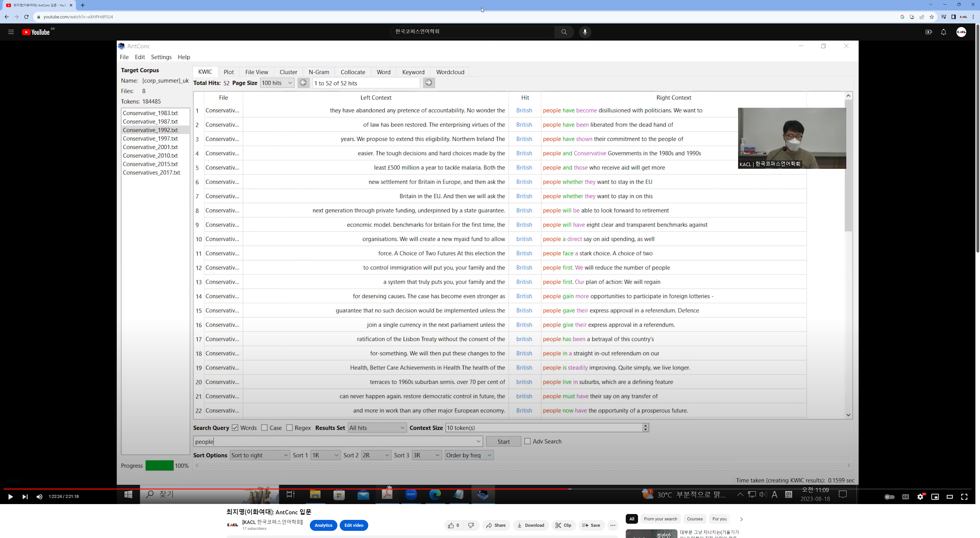Image resolution: width=980 pixels, height=538 pixels.
Task: Open AntConc Help menu
Action: [x=184, y=57]
